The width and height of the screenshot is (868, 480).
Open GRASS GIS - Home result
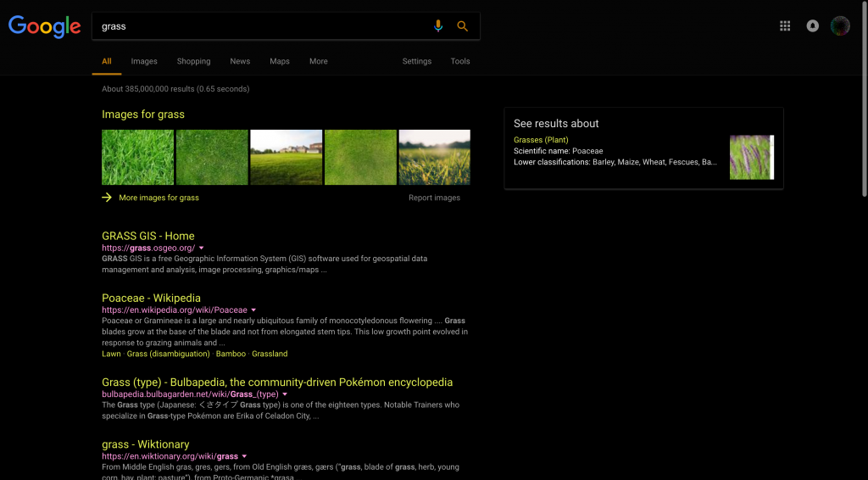tap(147, 236)
